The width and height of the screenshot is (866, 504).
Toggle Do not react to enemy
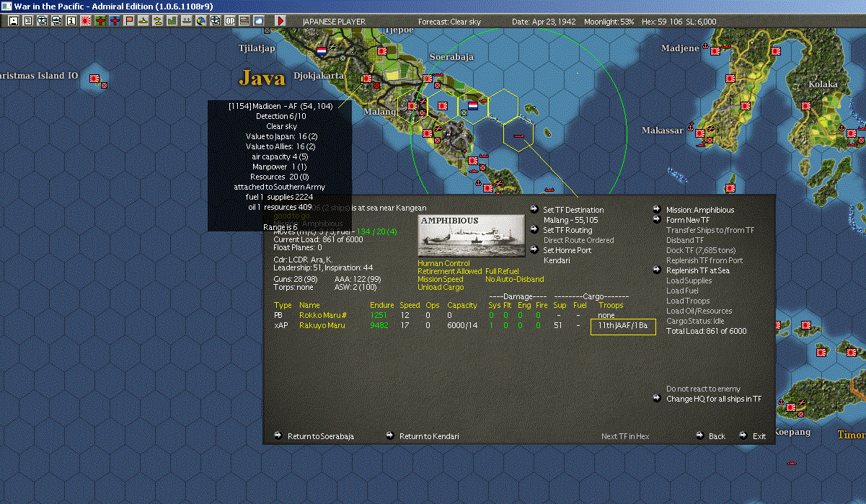(x=703, y=389)
